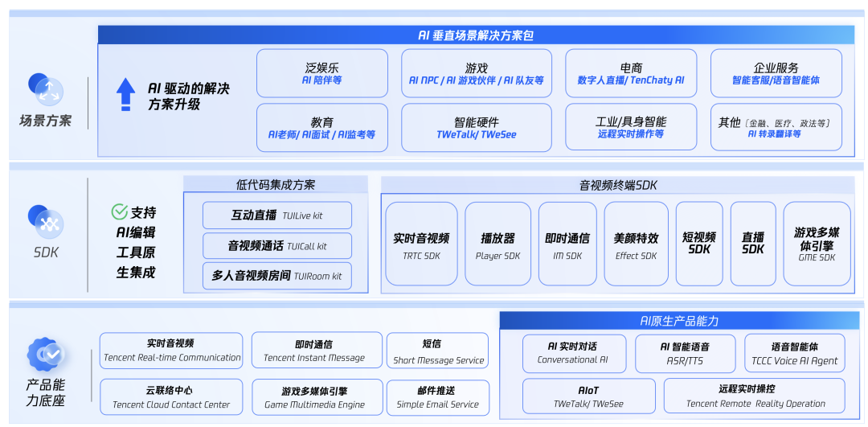Select 多人音视频房间 TUIRoom kit
Screen dimensions: 868x427
276,275
